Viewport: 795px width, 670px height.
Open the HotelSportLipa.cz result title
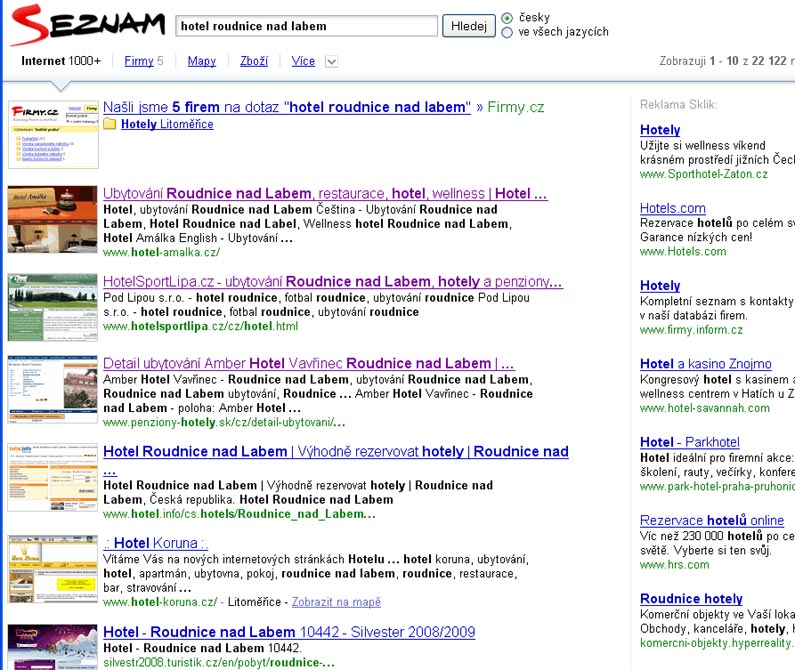click(333, 281)
